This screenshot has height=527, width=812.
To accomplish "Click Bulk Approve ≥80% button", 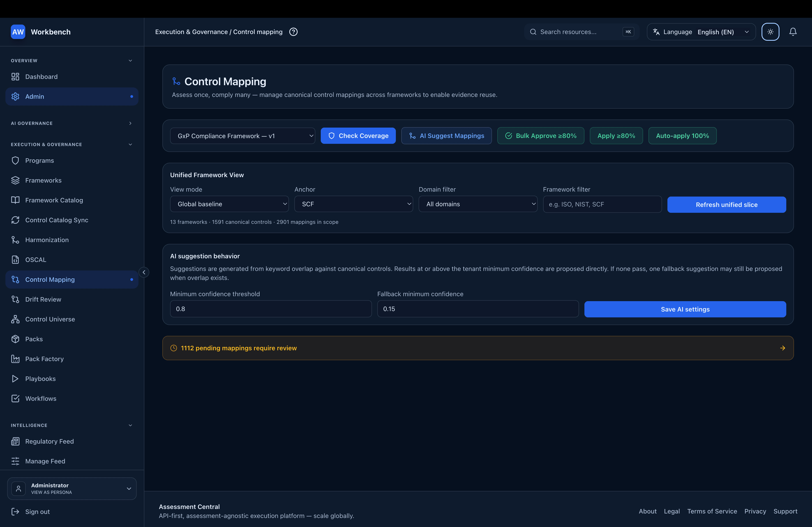I will tap(541, 136).
